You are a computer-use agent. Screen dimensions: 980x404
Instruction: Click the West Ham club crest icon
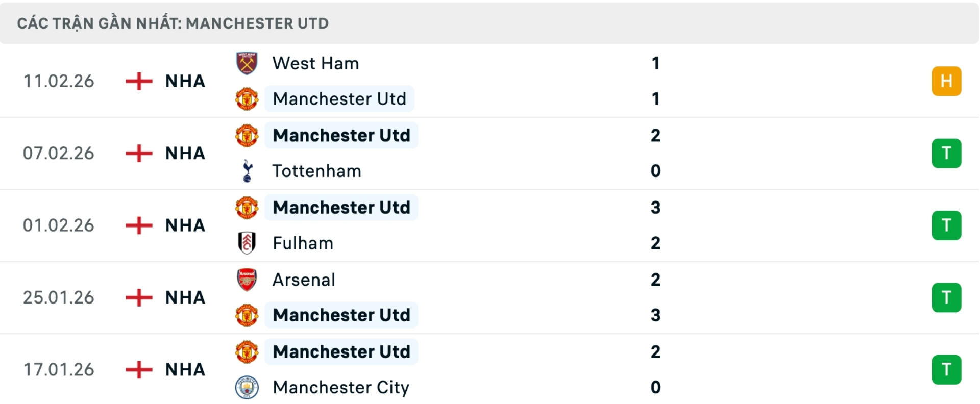247,63
